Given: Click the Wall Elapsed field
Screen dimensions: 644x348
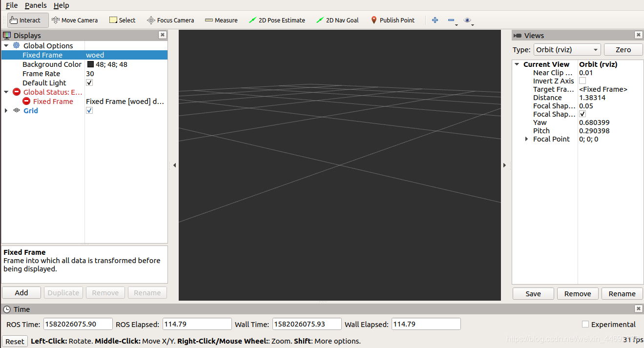Looking at the screenshot, I should [x=426, y=324].
